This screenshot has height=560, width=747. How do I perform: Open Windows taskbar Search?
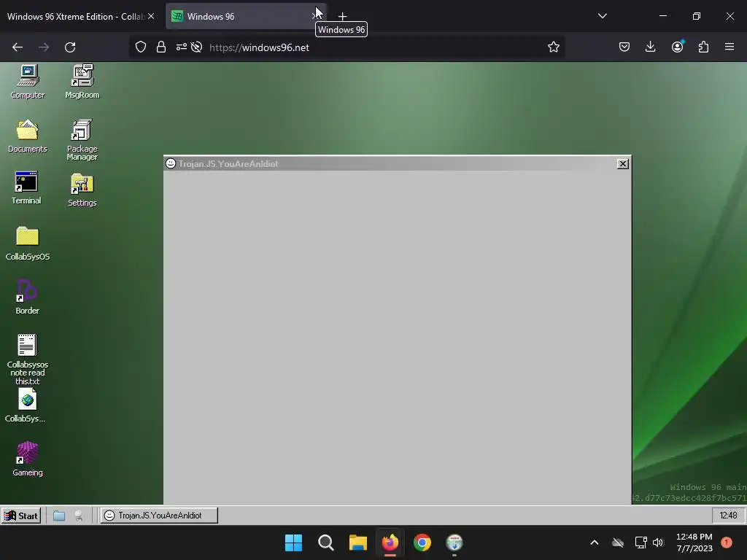click(326, 542)
